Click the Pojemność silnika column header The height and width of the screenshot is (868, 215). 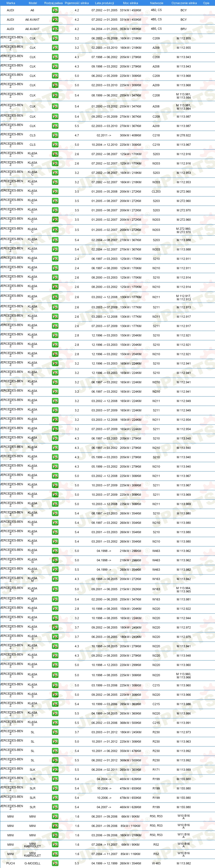pyautogui.click(x=77, y=3)
